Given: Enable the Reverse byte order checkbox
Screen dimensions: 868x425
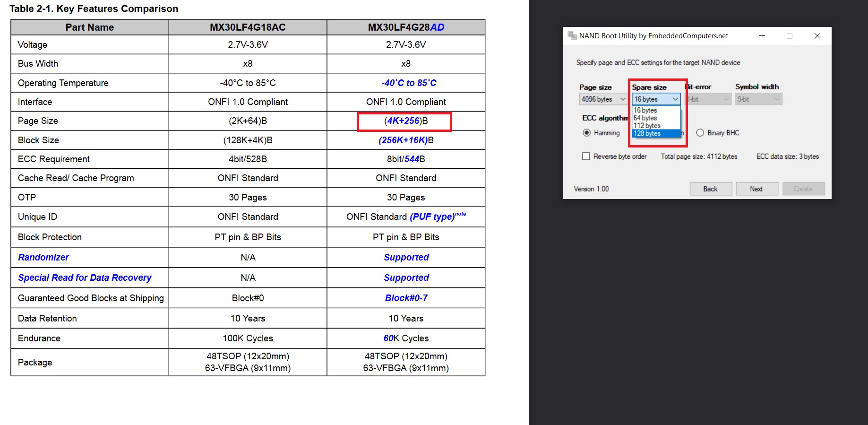Looking at the screenshot, I should point(586,156).
